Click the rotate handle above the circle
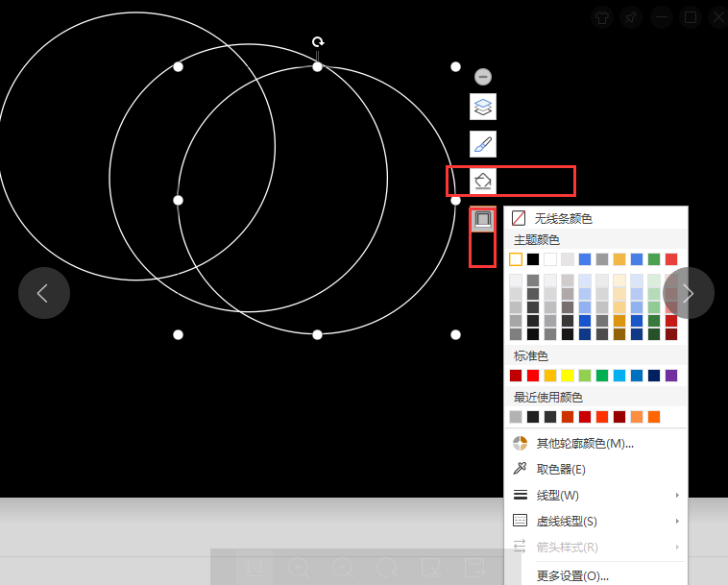 coord(318,42)
